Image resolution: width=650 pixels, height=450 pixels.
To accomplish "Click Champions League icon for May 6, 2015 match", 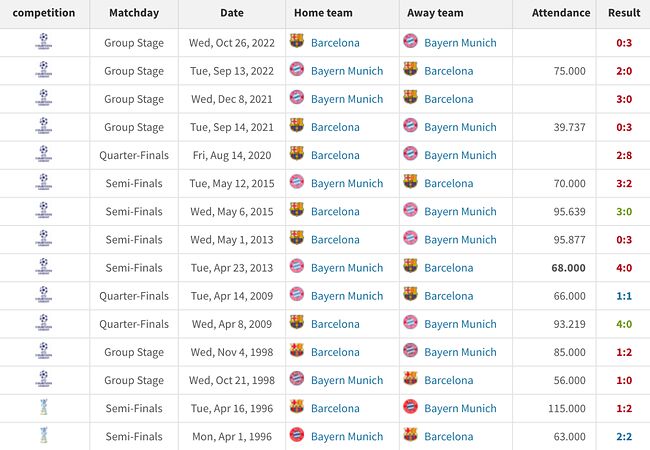I will pos(44,210).
